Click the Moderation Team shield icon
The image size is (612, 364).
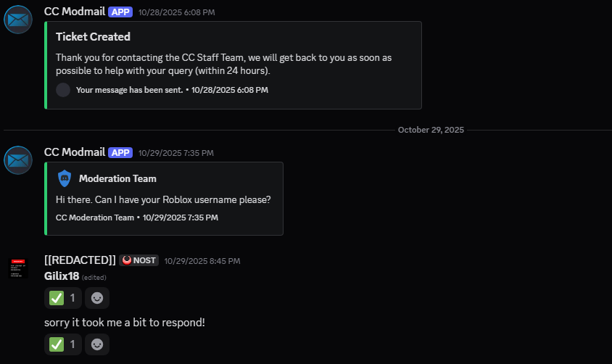click(x=65, y=178)
